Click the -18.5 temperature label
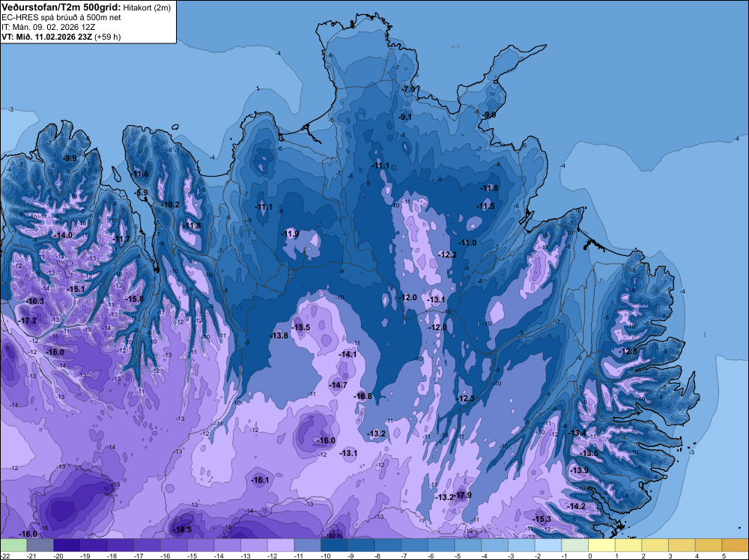Image resolution: width=749 pixels, height=560 pixels. (x=182, y=529)
